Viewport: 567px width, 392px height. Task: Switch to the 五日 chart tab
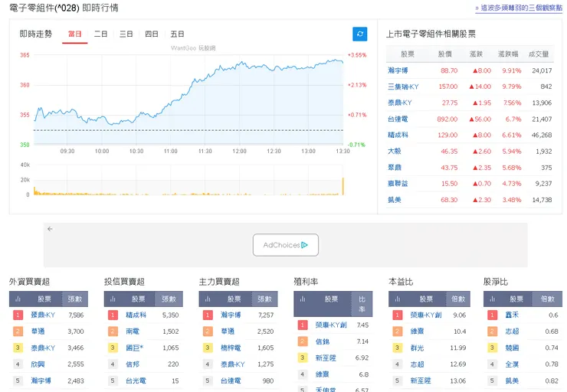(x=177, y=34)
